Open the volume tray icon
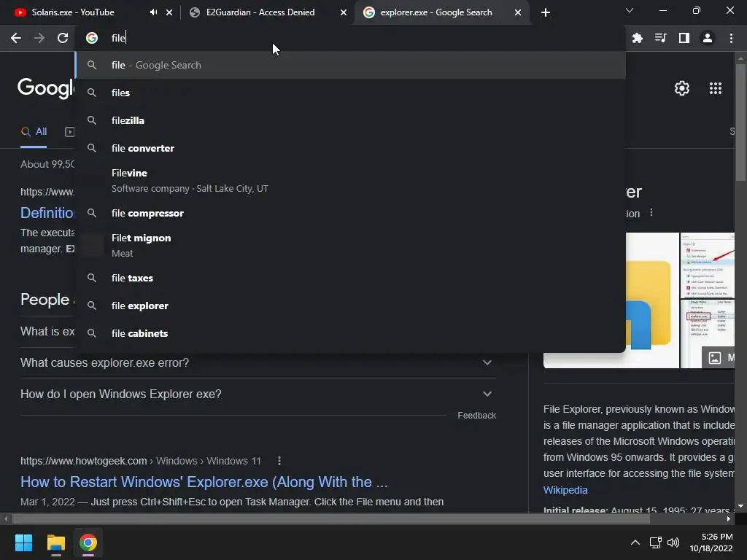Image resolution: width=747 pixels, height=560 pixels. tap(673, 542)
